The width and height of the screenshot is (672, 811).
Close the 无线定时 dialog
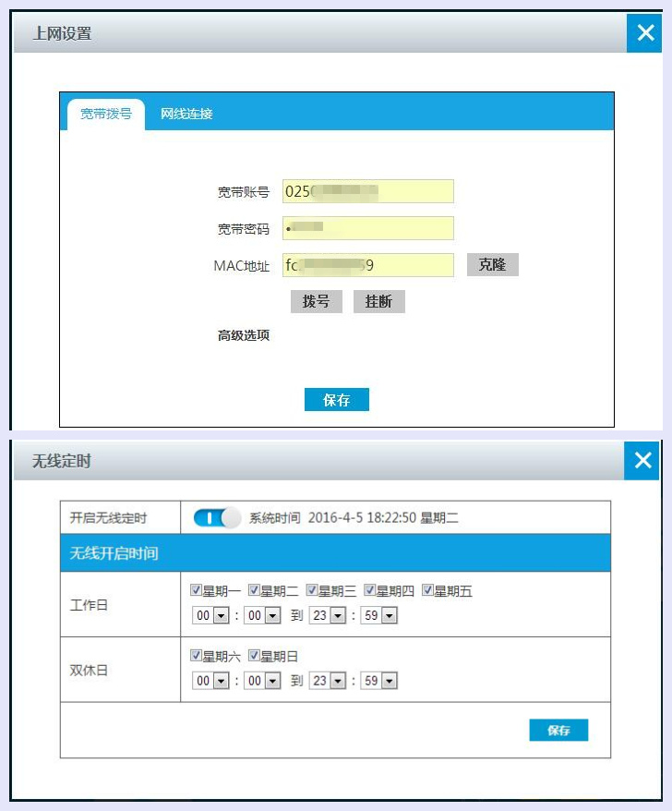[642, 460]
